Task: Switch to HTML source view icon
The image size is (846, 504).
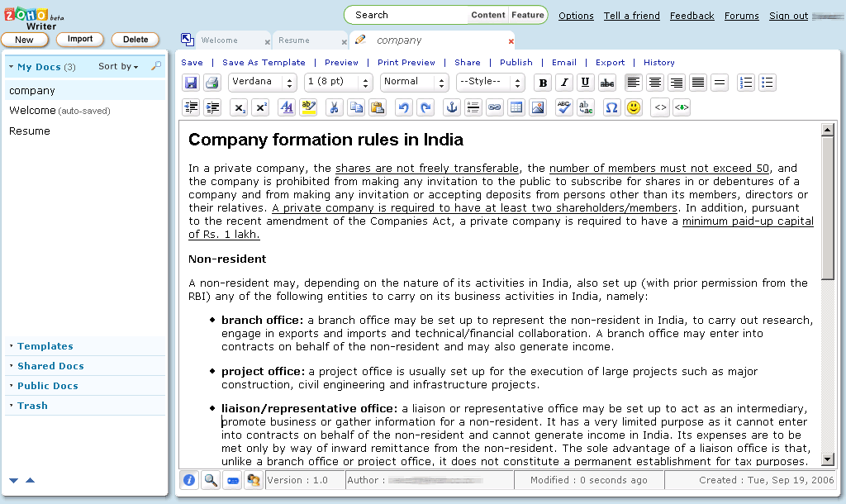Action: pyautogui.click(x=660, y=107)
